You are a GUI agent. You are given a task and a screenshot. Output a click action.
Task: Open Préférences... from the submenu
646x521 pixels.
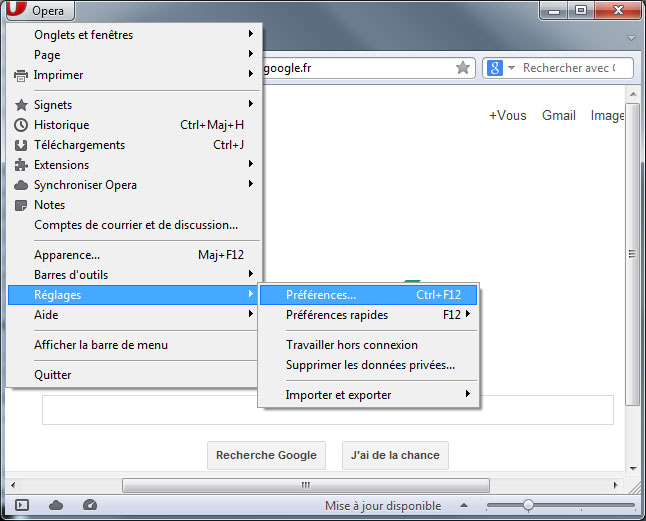[368, 295]
